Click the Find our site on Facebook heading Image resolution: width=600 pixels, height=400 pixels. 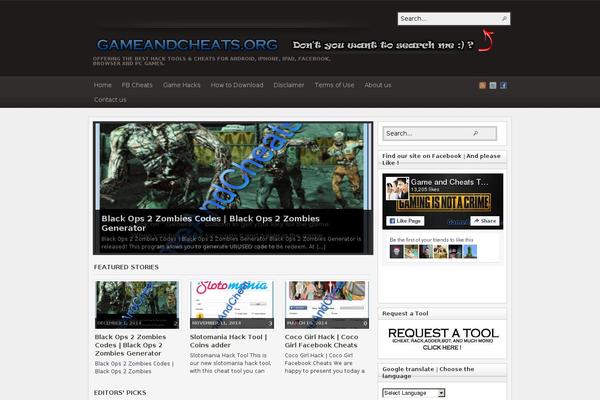pyautogui.click(x=441, y=159)
